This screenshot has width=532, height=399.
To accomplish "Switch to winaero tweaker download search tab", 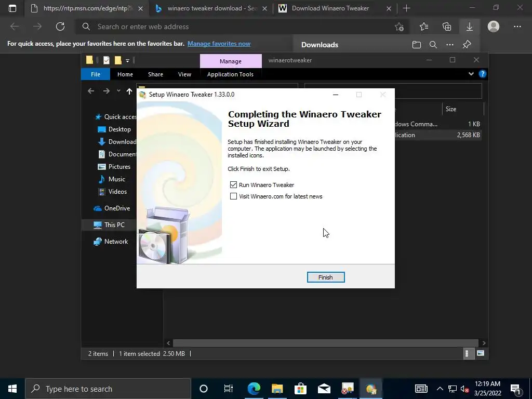I will point(211,8).
